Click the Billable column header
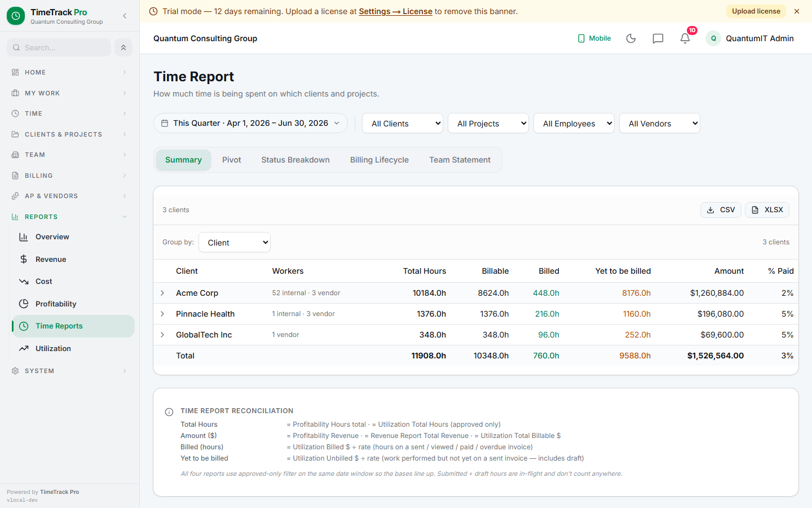 tap(495, 271)
